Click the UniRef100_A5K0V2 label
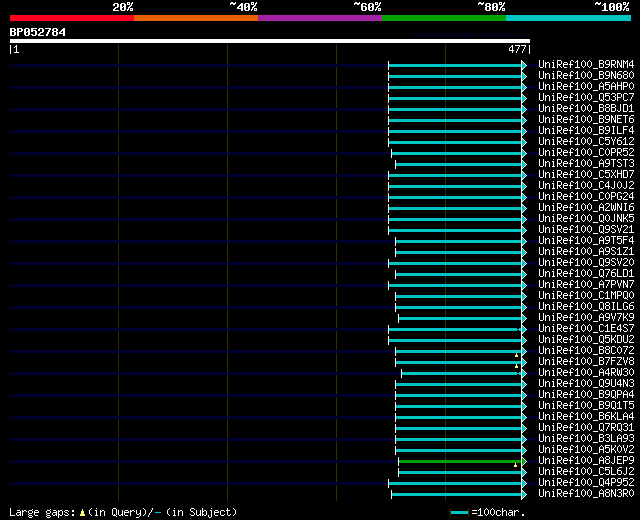 (x=586, y=450)
